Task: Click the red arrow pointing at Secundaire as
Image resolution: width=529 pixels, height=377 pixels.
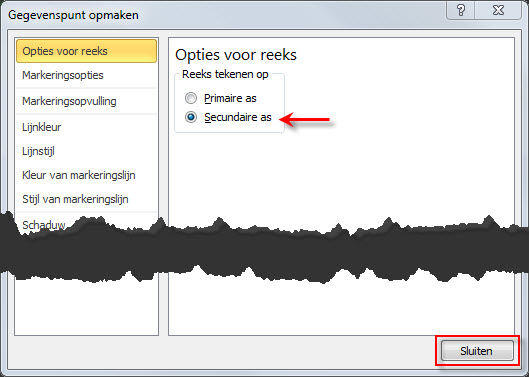Action: [305, 119]
